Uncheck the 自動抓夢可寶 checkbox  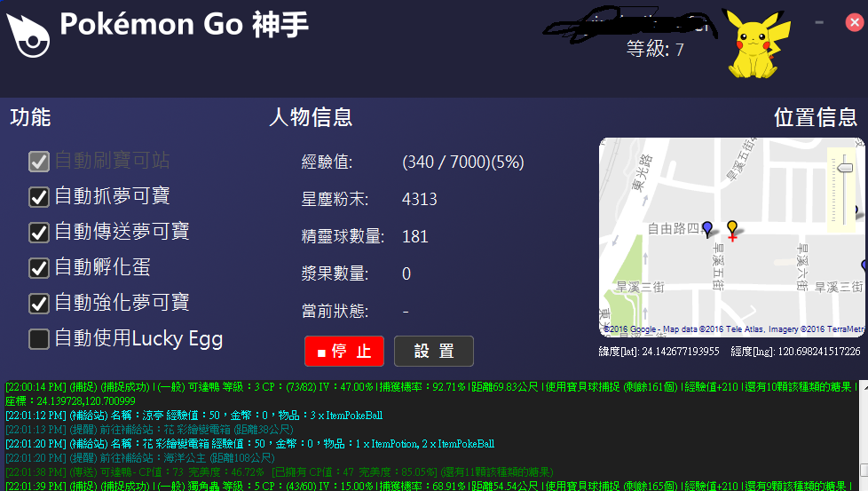tap(39, 196)
